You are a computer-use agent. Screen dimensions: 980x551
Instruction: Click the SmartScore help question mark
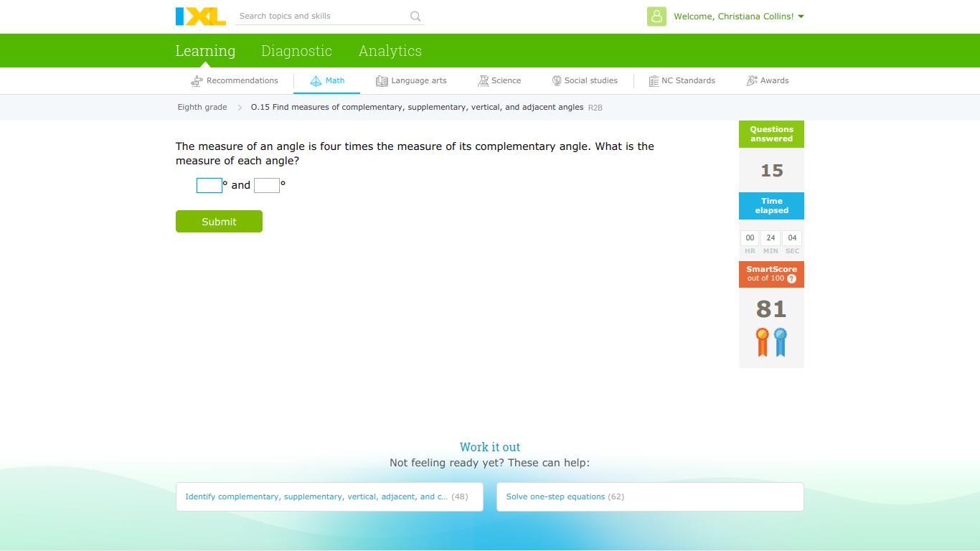pos(791,278)
